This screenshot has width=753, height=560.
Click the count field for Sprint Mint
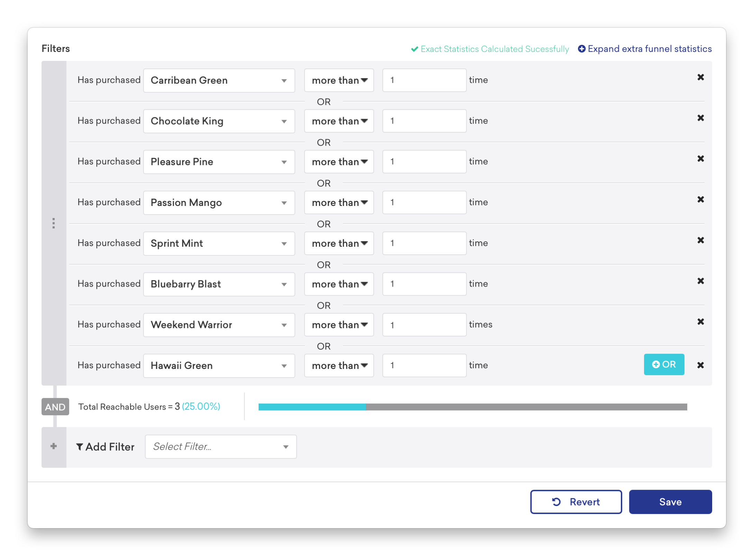[x=424, y=243]
